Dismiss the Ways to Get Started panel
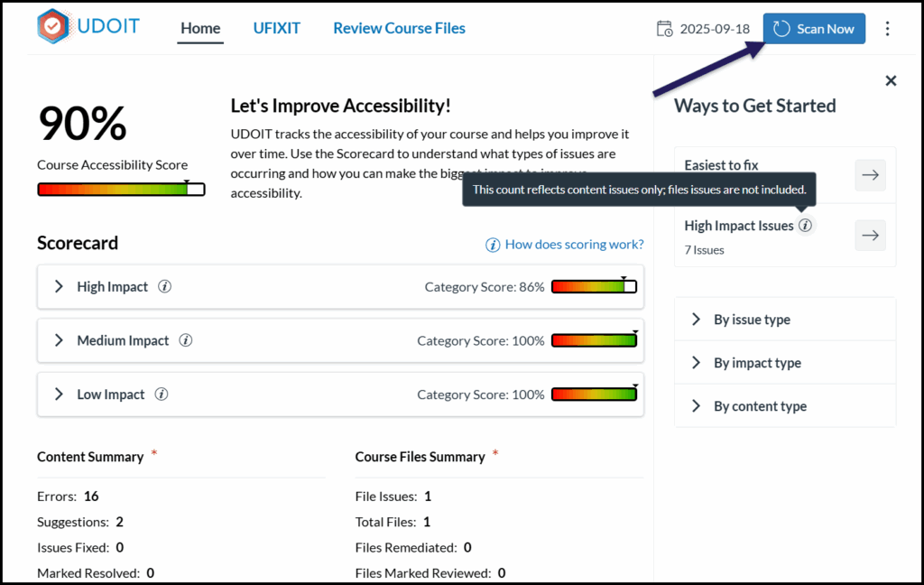This screenshot has width=924, height=585. coord(891,80)
